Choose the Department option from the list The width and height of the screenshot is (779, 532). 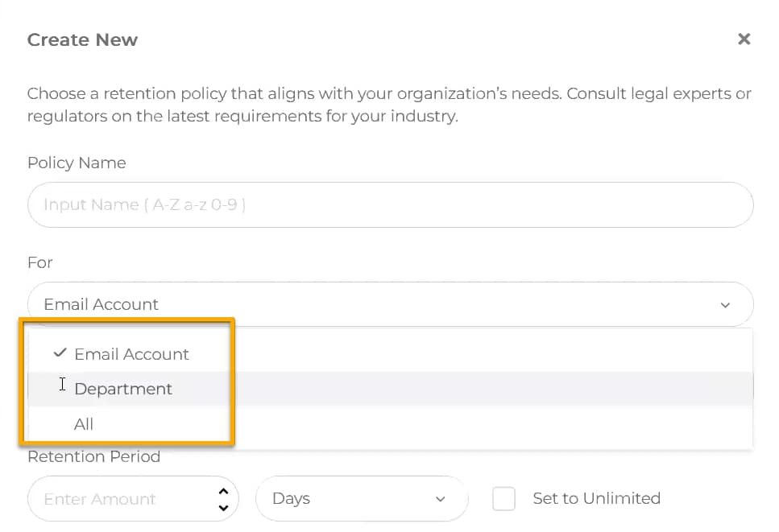point(390,389)
